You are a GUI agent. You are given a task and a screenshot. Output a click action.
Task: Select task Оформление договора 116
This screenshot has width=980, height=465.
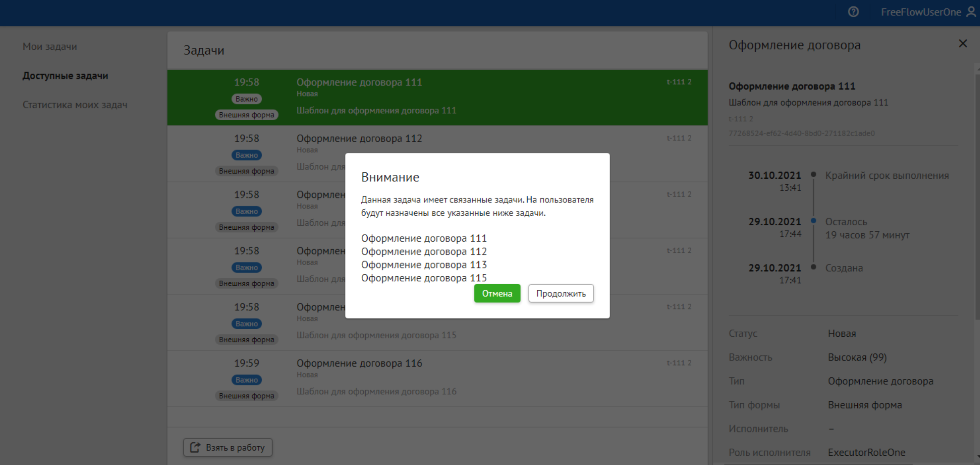359,363
